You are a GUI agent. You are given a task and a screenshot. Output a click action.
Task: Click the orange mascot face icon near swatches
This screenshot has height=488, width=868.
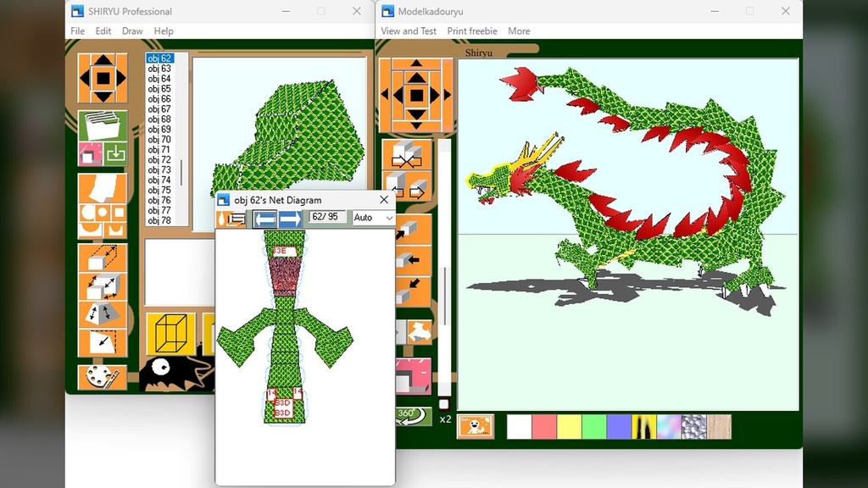(476, 427)
